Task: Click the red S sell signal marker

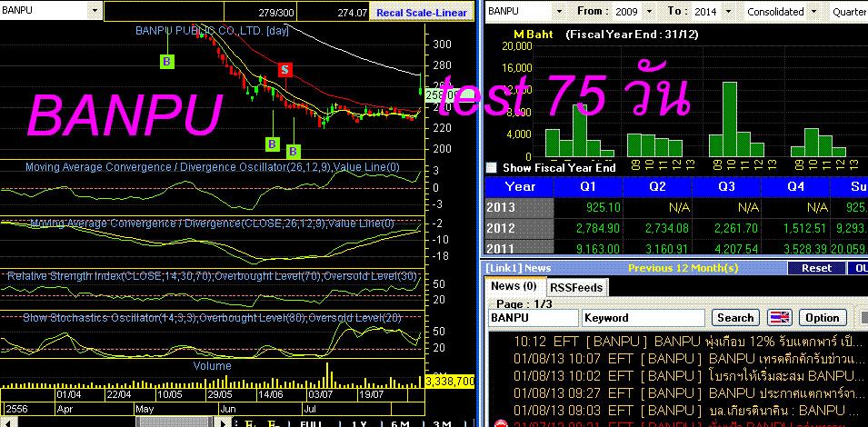Action: [285, 70]
